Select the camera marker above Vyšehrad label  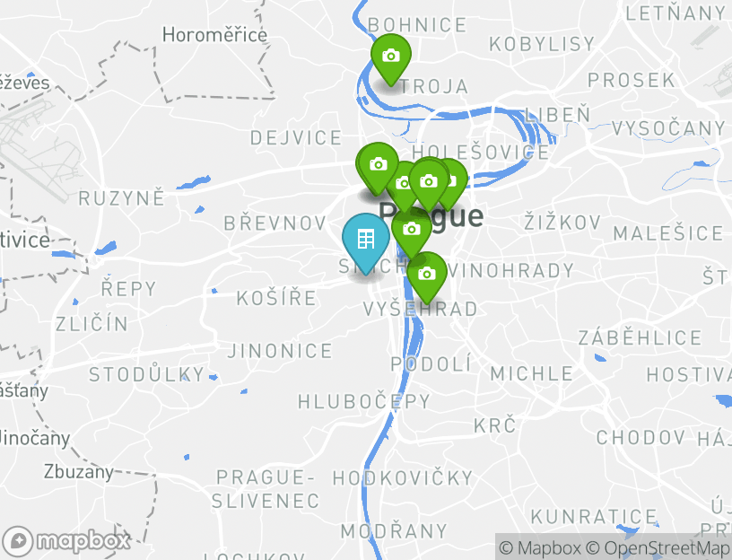point(427,276)
